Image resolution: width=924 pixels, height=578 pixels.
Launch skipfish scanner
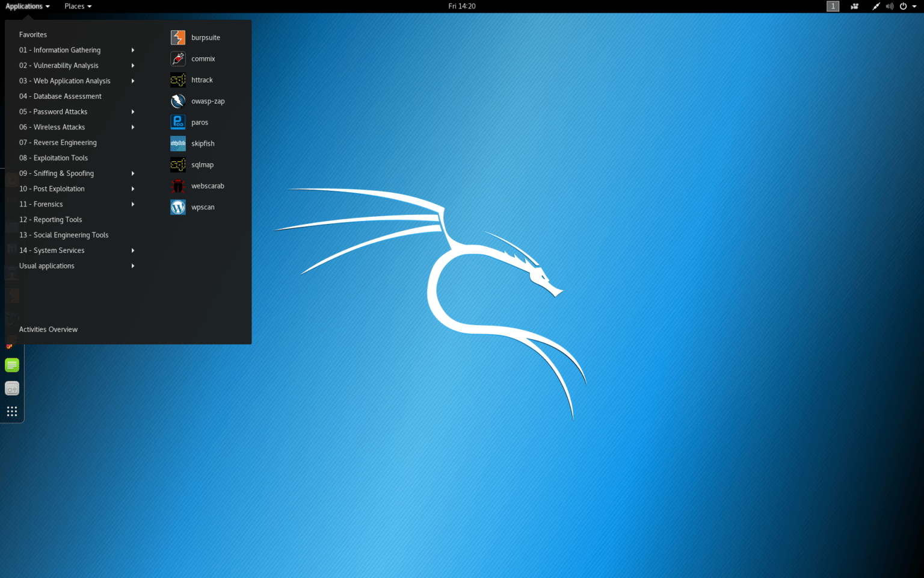(x=203, y=143)
